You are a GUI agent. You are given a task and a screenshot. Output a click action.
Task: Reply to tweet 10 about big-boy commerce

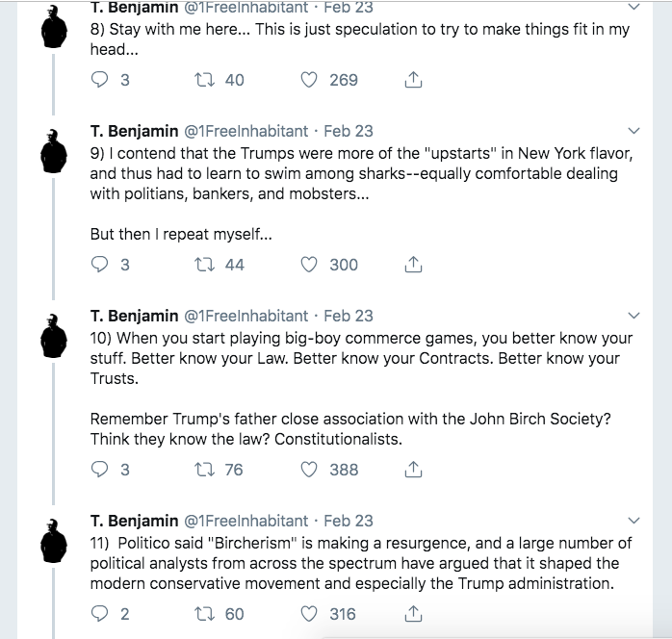pos(100,470)
